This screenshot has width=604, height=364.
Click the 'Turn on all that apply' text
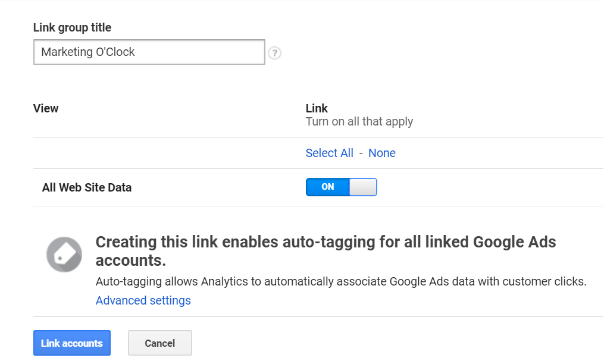coord(359,121)
